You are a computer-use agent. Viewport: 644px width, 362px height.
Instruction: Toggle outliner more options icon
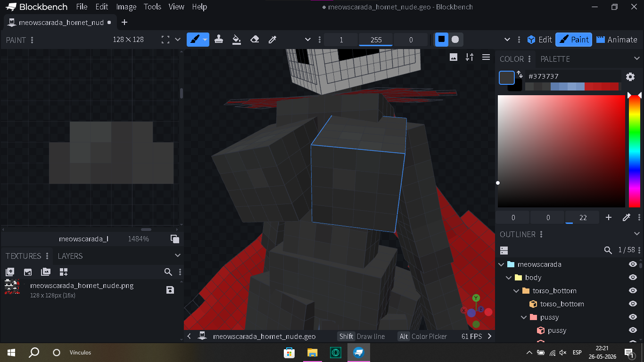[504, 250]
